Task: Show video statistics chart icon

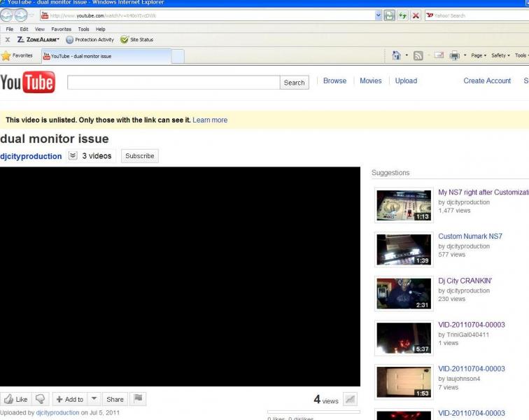Action: (x=350, y=400)
